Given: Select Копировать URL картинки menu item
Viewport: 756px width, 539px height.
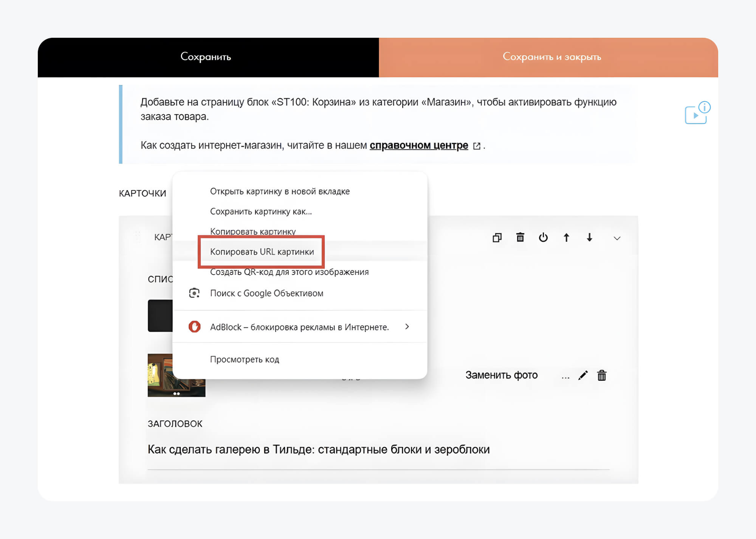Looking at the screenshot, I should coord(262,252).
